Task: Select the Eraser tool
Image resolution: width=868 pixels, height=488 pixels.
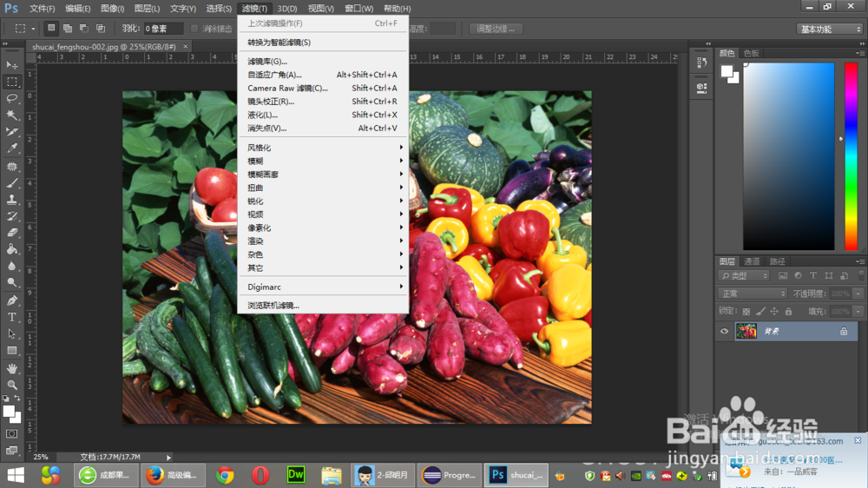Action: (11, 234)
